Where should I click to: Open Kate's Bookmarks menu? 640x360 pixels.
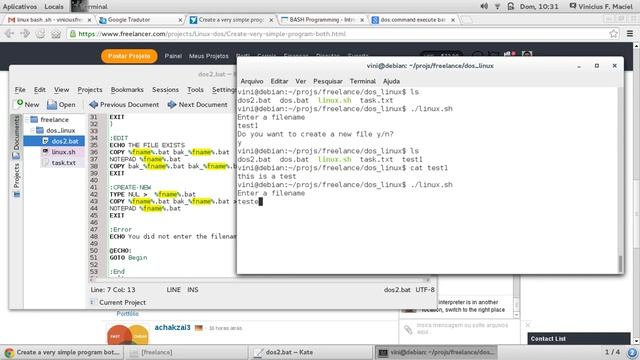point(127,89)
